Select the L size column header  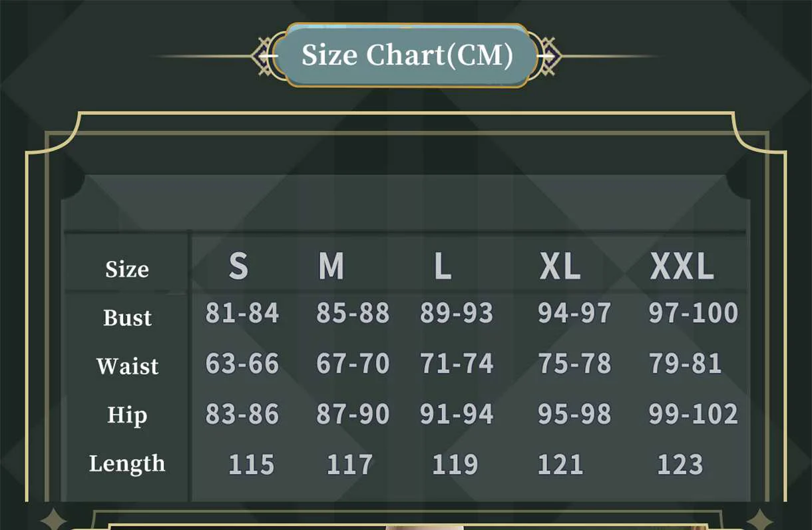click(x=443, y=266)
